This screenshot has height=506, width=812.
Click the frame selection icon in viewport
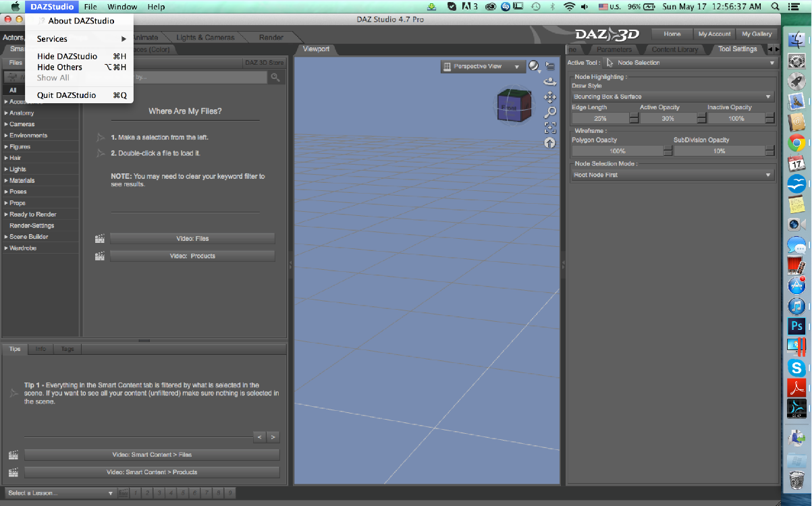pyautogui.click(x=550, y=128)
